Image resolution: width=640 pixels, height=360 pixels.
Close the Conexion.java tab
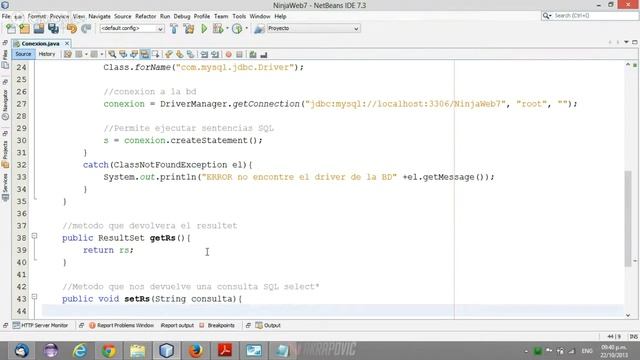67,43
